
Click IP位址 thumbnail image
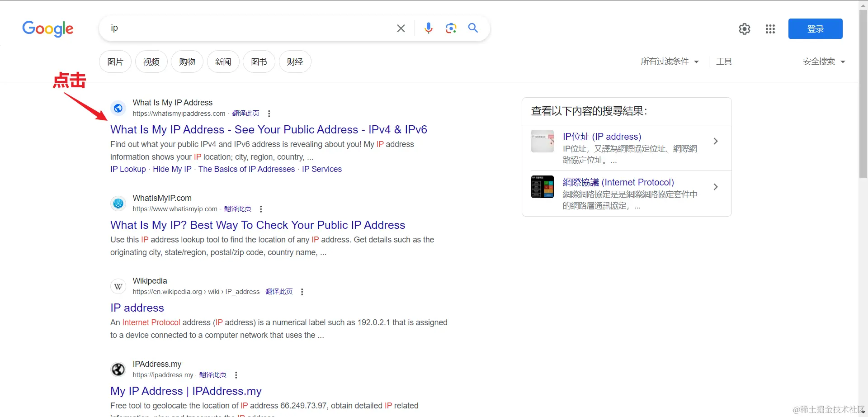tap(542, 141)
